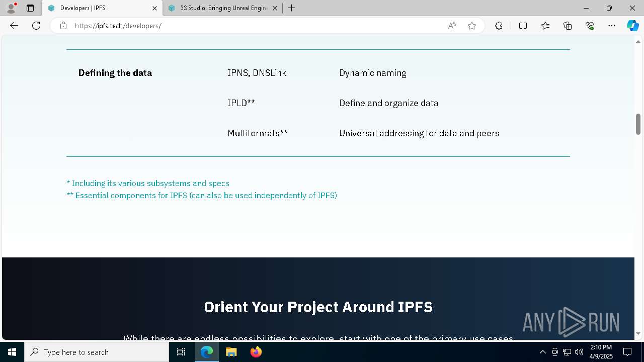Screen dimensions: 644x362
Task: Click the IPNS, DNSLink entry
Action: tap(257, 73)
